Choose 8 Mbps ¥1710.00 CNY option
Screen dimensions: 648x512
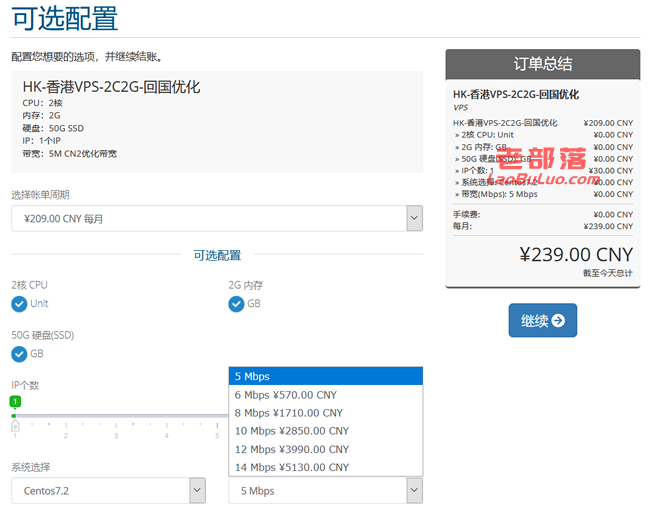coord(326,413)
